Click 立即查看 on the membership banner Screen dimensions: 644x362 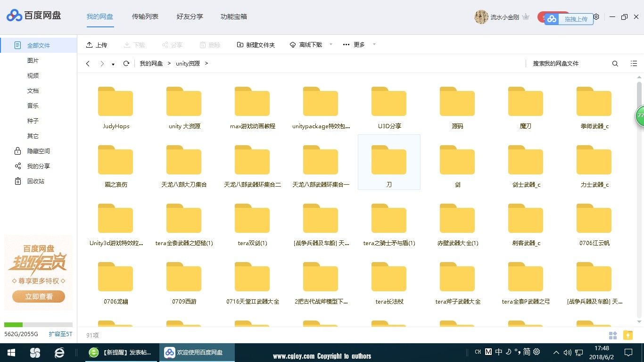point(39,296)
